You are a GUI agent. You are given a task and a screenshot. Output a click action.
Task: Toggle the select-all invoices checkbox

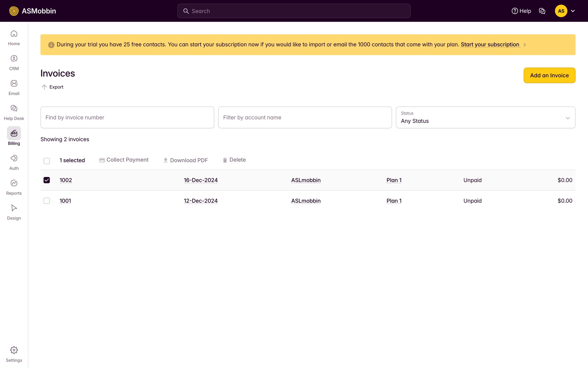point(47,161)
